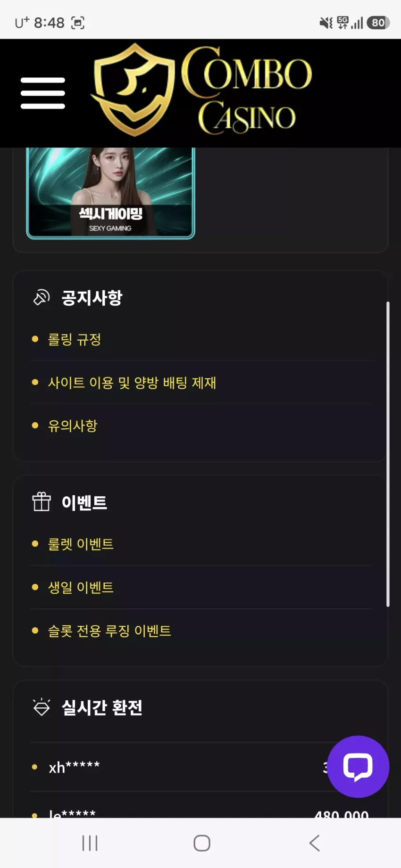
Task: Select the xh***** withdrawal entry
Action: pyautogui.click(x=200, y=767)
